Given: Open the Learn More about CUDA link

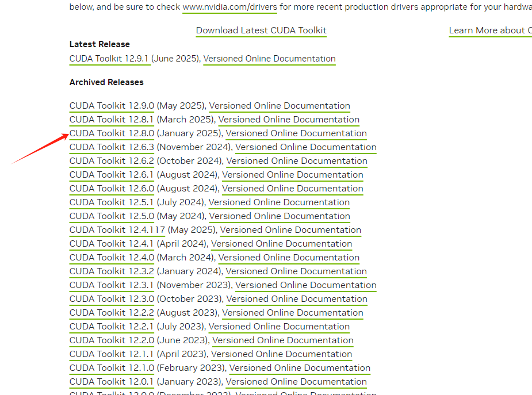Looking at the screenshot, I should tap(490, 30).
